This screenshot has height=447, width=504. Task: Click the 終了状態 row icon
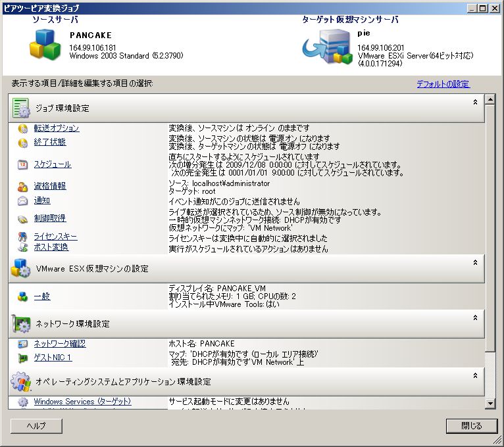pyautogui.click(x=23, y=143)
